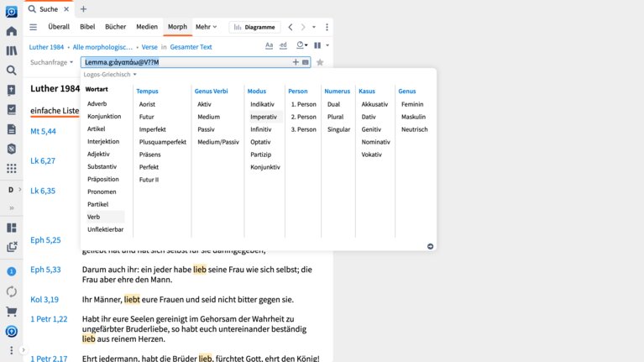Open the Suchanfrage dropdown
The image size is (644, 362).
pyautogui.click(x=51, y=62)
